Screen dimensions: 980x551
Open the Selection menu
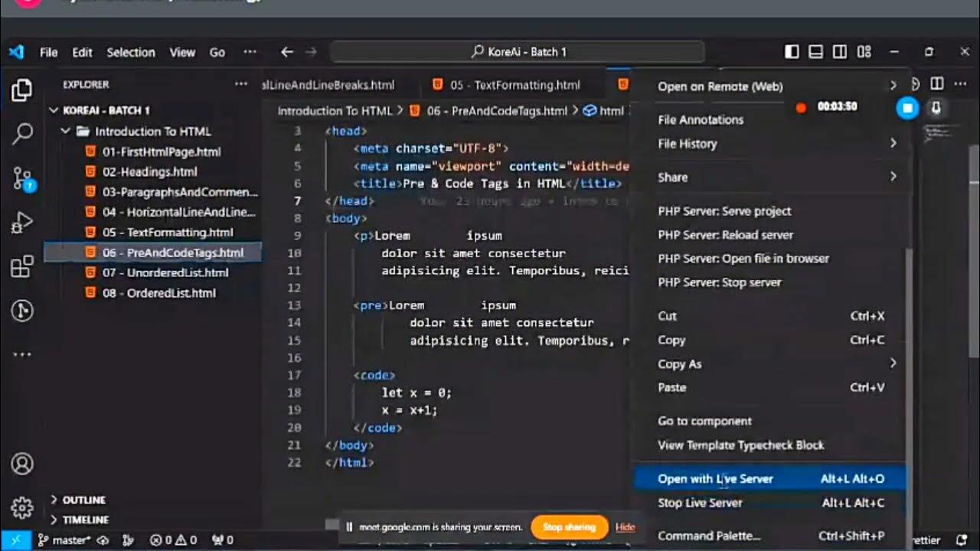pyautogui.click(x=131, y=52)
